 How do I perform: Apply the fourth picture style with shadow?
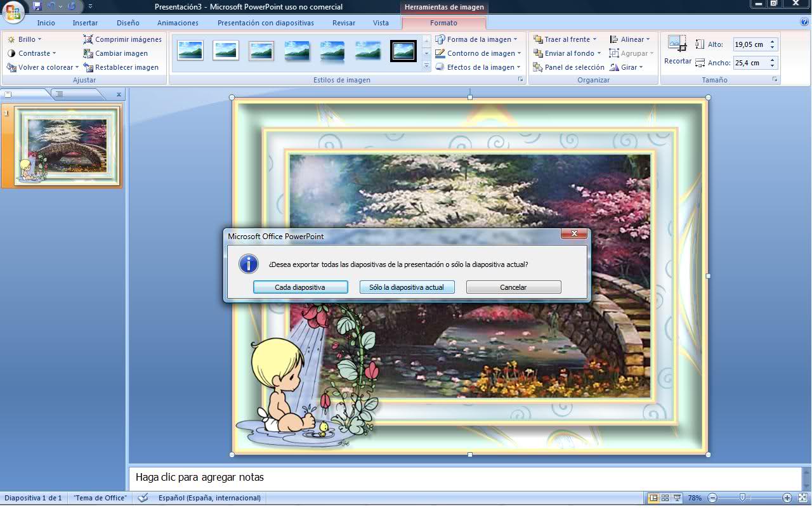tap(297, 50)
